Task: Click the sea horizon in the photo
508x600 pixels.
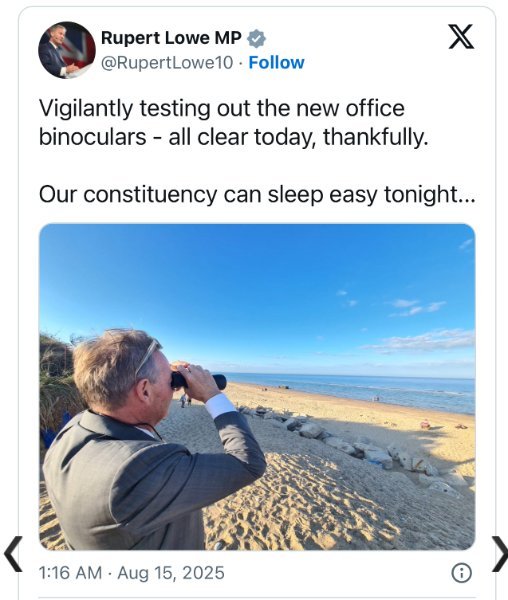Action: [x=348, y=377]
